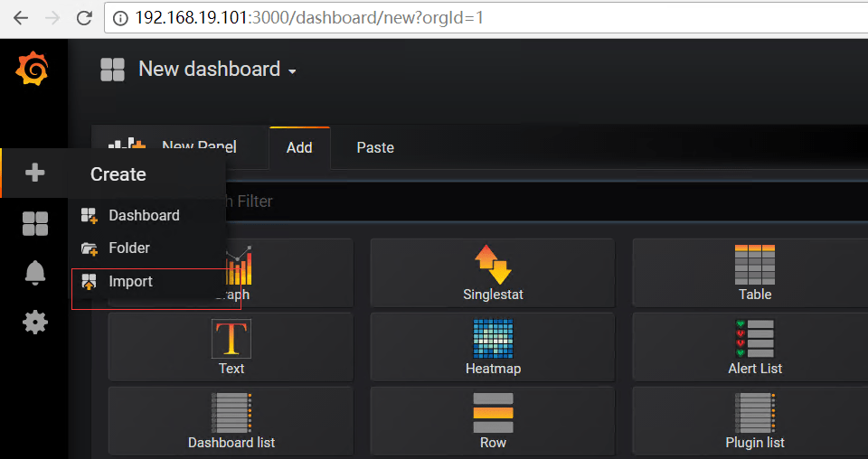This screenshot has width=868, height=459.
Task: Add a Row panel
Action: [493, 421]
